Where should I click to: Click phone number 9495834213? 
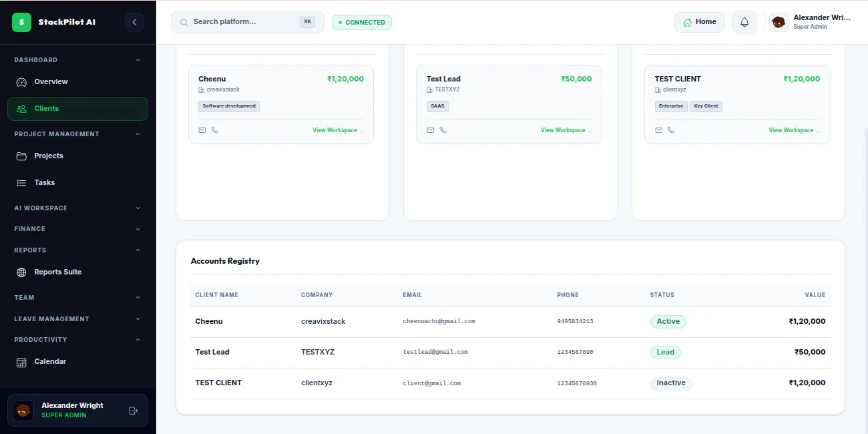coord(575,322)
